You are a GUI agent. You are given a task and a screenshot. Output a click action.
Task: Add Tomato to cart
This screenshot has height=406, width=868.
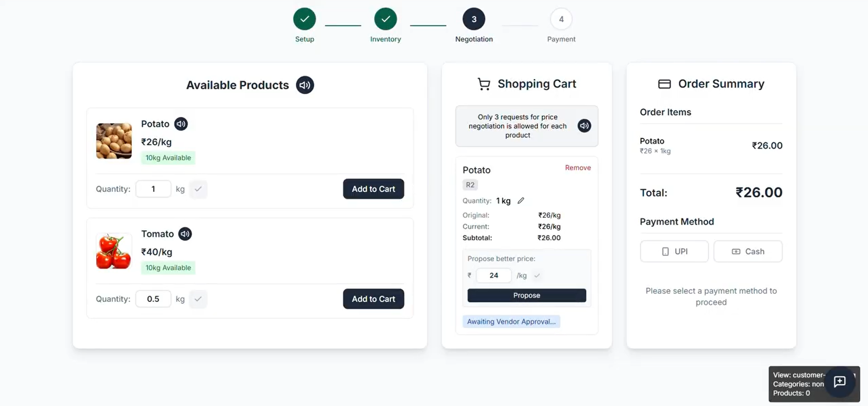[x=374, y=299]
